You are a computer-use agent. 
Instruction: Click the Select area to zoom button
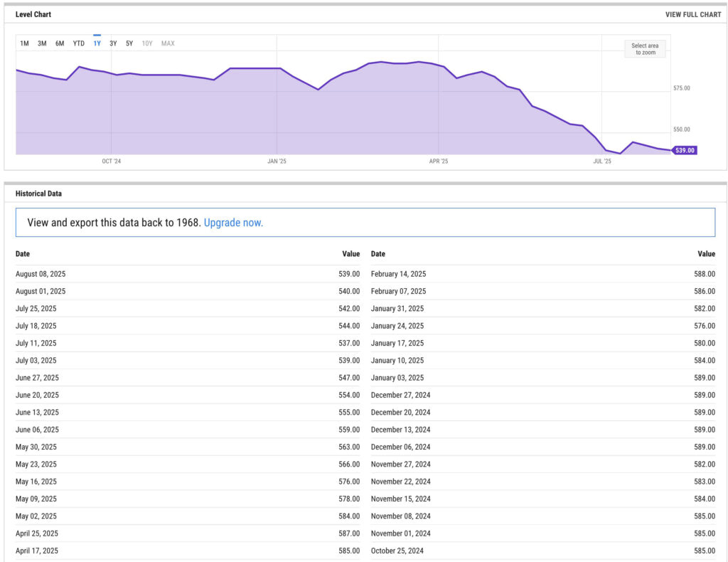pos(645,49)
